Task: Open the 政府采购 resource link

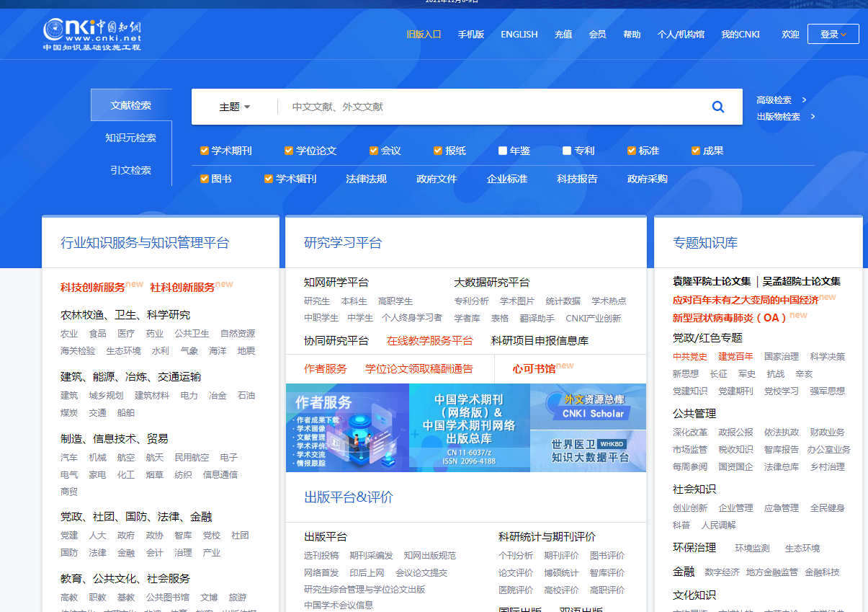Action: (x=648, y=179)
